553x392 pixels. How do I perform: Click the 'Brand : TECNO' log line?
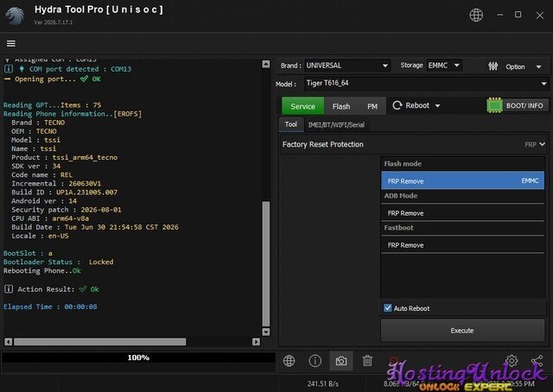point(38,123)
